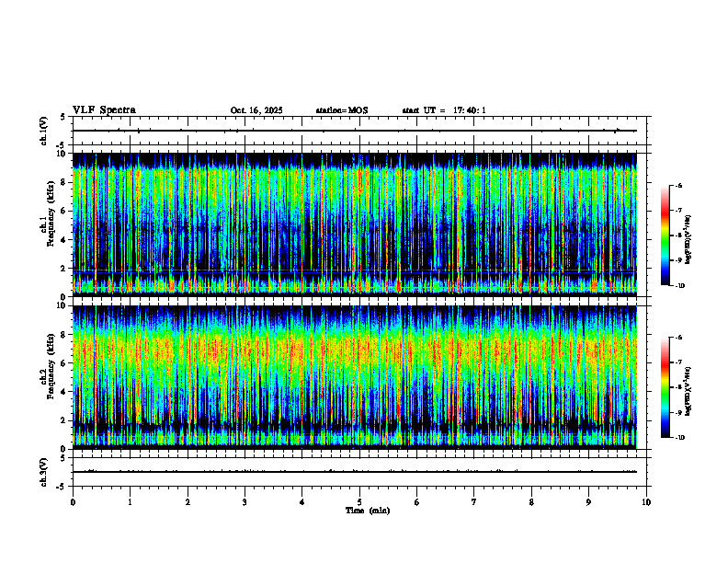Click the -7 label on ch.2 color bar
This screenshot has height=563, width=728.
point(678,362)
